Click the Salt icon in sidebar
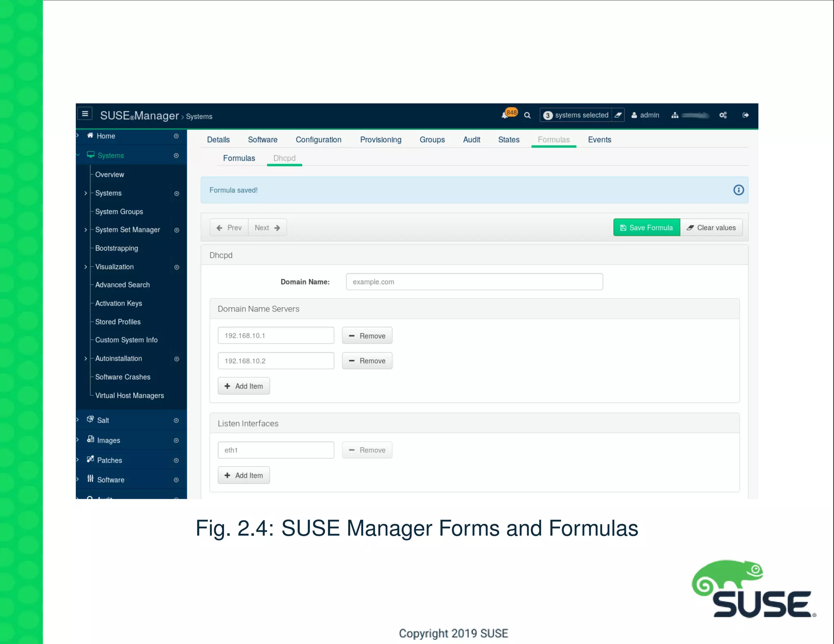This screenshot has height=644, width=834. tap(90, 419)
